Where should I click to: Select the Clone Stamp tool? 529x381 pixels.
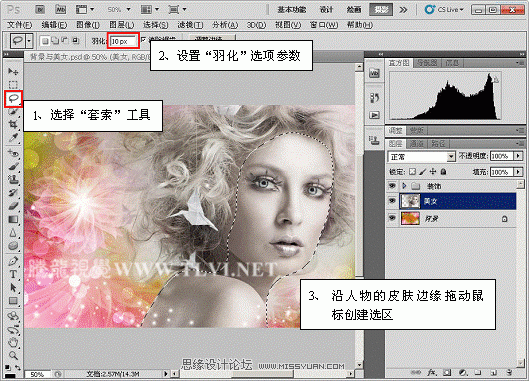tap(13, 180)
